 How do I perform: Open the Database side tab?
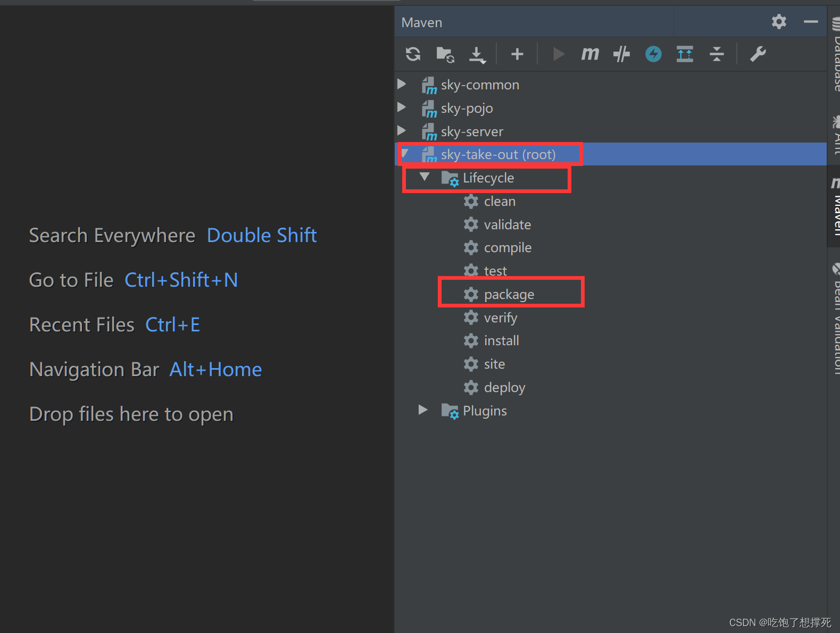click(x=836, y=56)
